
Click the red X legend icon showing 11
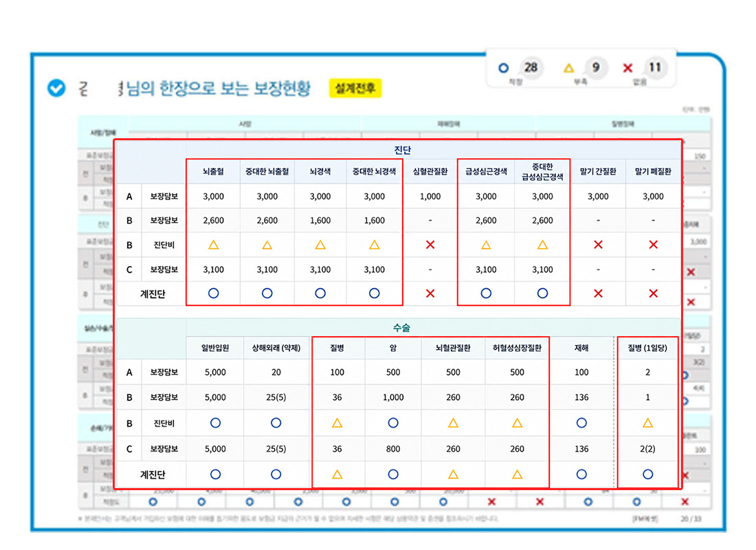point(627,68)
